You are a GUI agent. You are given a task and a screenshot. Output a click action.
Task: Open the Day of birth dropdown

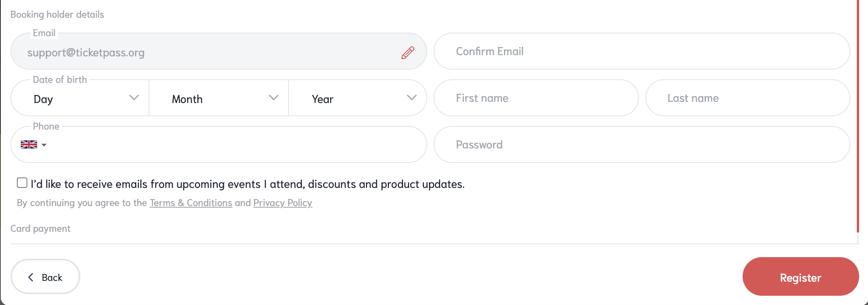point(80,98)
